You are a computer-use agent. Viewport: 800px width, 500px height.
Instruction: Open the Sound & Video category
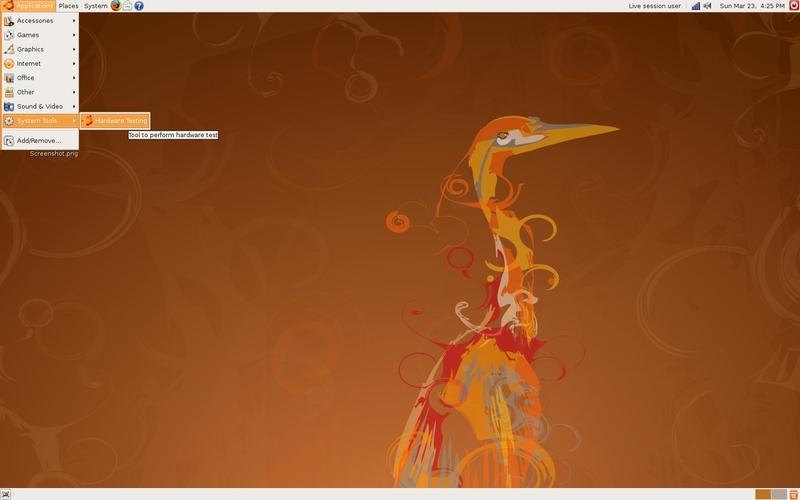[x=40, y=106]
